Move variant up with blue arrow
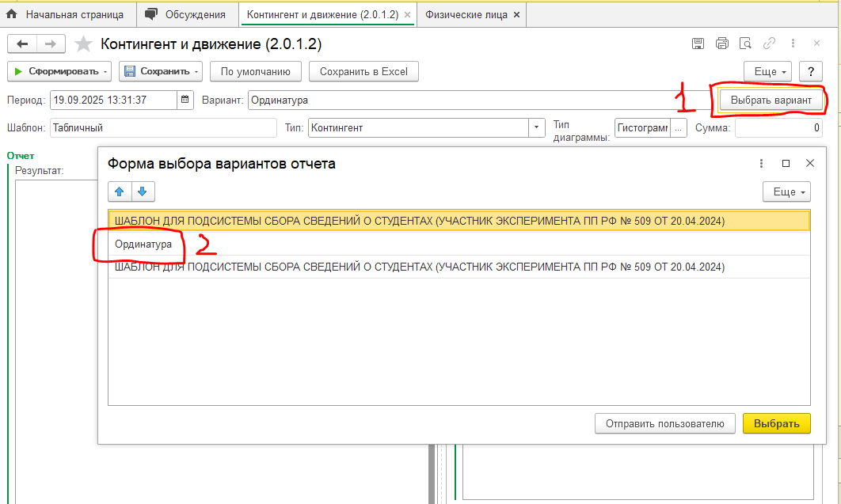This screenshot has height=504, width=841. pyautogui.click(x=120, y=191)
